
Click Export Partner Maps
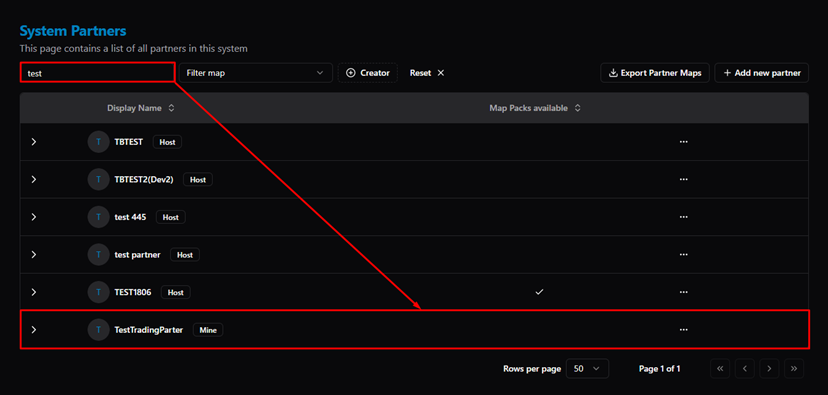pyautogui.click(x=655, y=73)
